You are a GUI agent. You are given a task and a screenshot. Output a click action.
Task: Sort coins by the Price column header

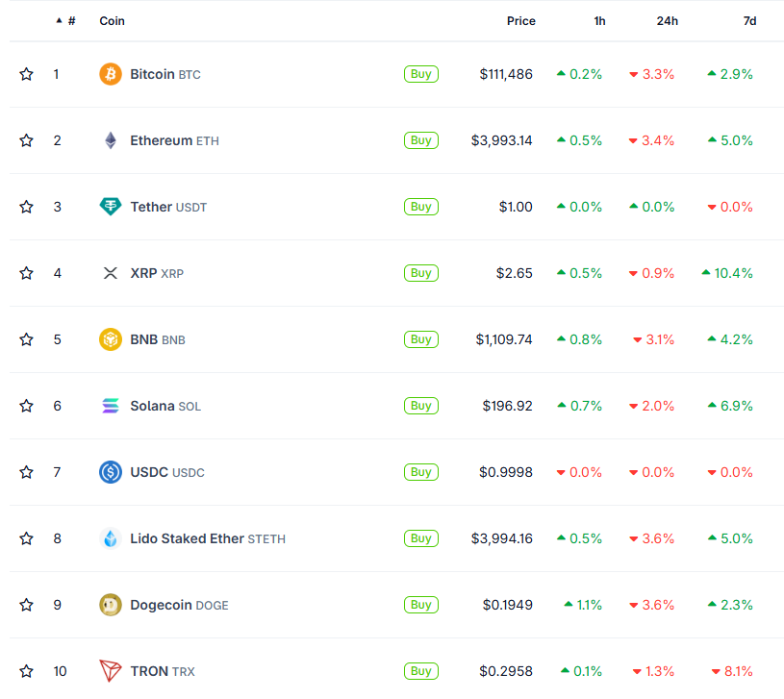click(x=520, y=21)
